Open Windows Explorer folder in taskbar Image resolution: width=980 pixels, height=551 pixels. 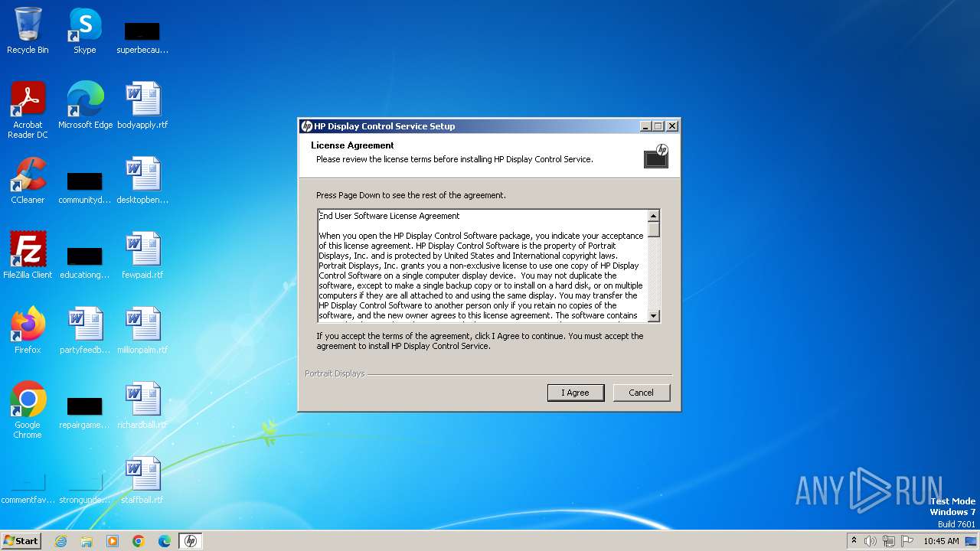[87, 541]
